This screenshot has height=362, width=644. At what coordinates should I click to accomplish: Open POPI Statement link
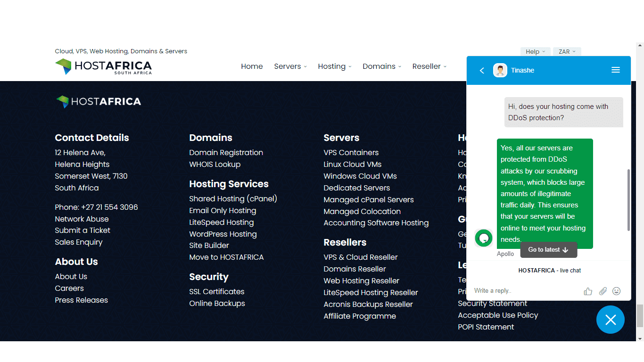(x=486, y=327)
